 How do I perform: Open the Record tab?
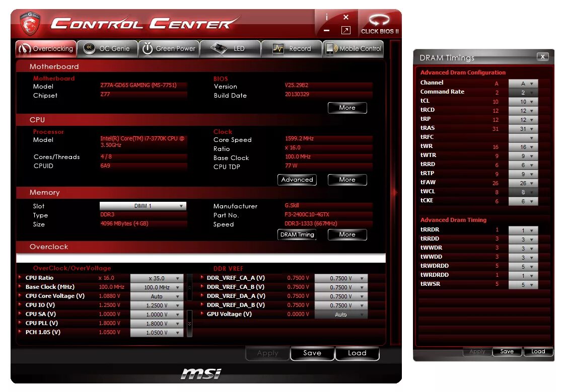coord(292,49)
